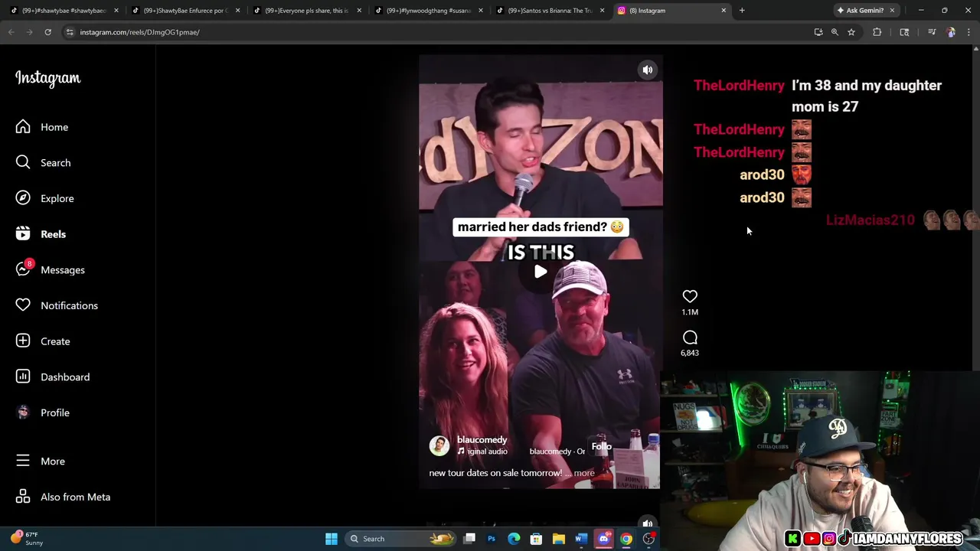Open the zoom magnifier in address bar

pyautogui.click(x=835, y=32)
